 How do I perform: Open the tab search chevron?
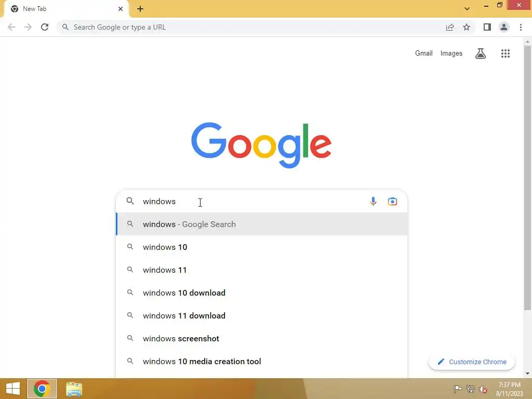[467, 9]
